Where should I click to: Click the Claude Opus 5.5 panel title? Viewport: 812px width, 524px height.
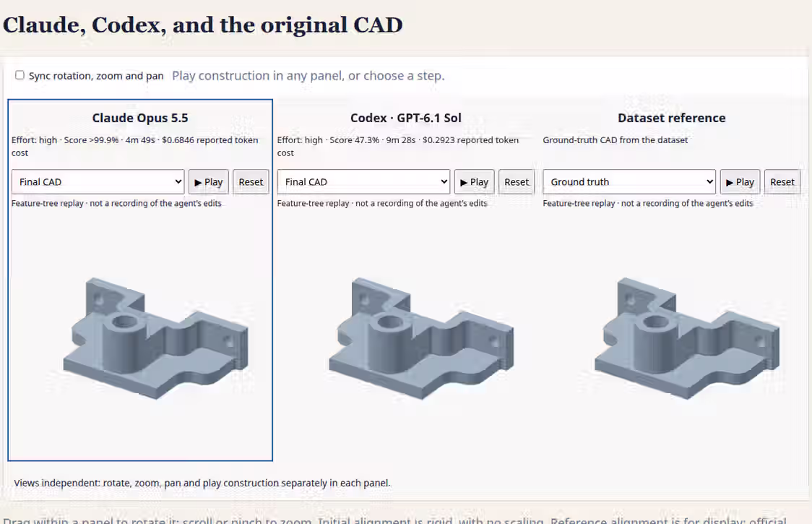tap(140, 119)
